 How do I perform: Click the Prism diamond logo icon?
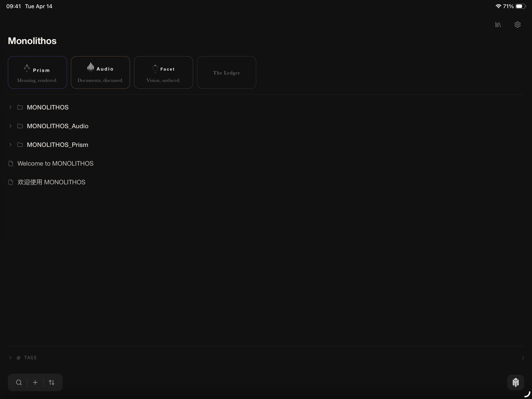coord(27,68)
